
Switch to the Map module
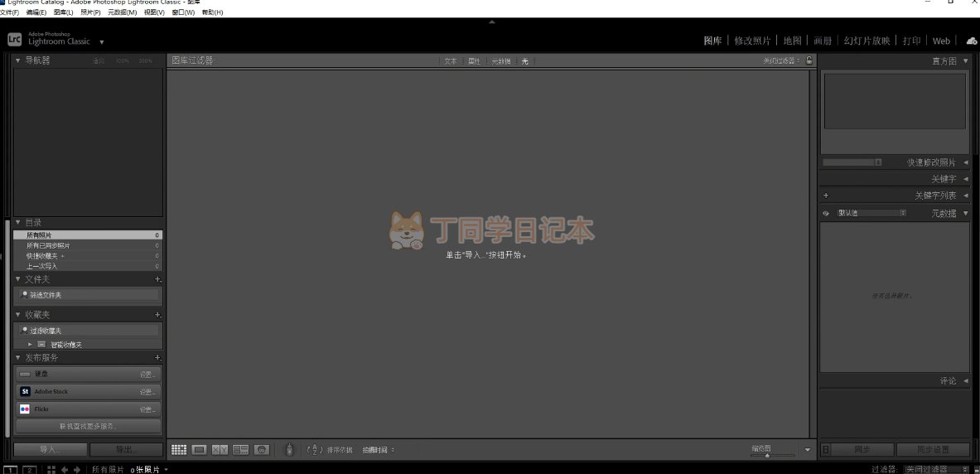pos(792,41)
